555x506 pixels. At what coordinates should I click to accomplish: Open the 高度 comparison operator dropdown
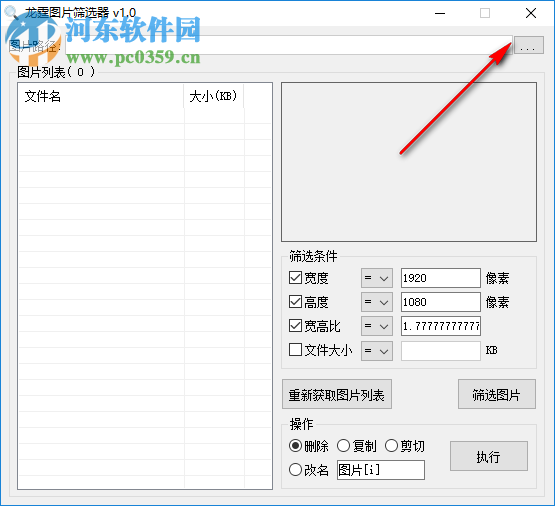click(377, 302)
